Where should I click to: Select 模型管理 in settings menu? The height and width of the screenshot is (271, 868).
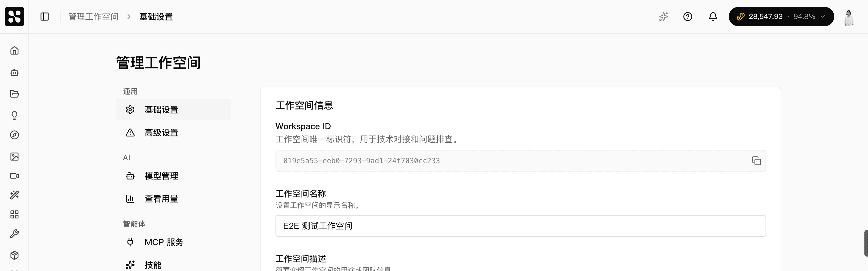(x=174, y=176)
